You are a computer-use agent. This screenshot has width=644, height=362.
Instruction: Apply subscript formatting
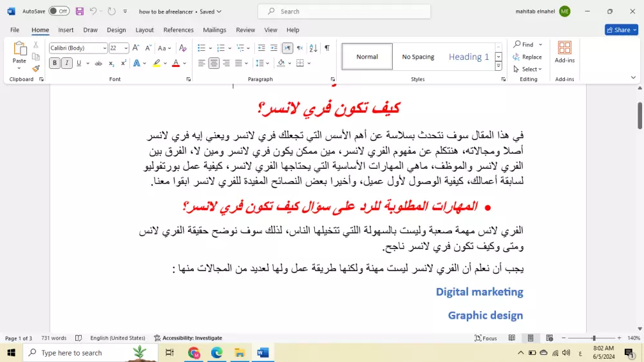click(111, 63)
